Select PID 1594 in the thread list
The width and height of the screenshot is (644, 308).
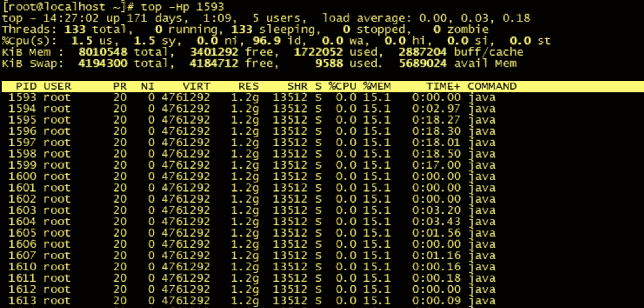[x=23, y=109]
